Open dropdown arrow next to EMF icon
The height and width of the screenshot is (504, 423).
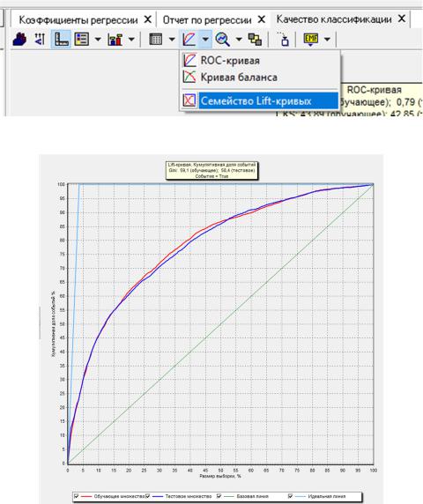pyautogui.click(x=327, y=40)
